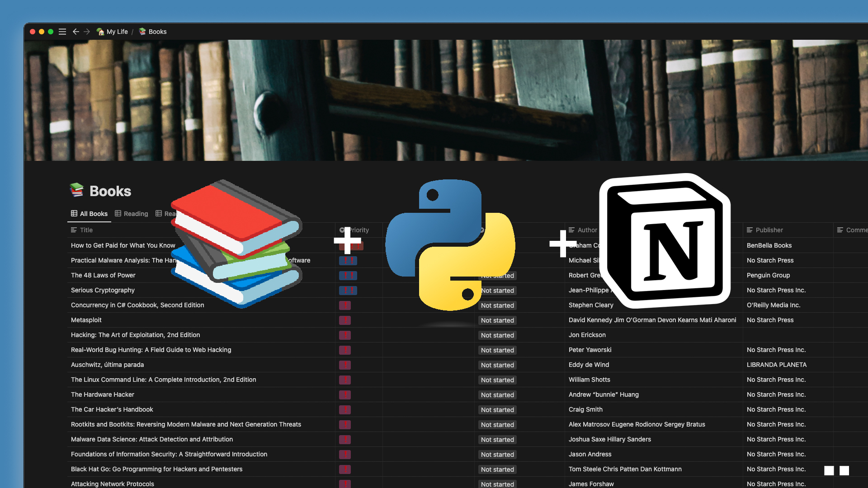Toggle status of Metasploit entry
This screenshot has width=868, height=488.
[x=497, y=319]
